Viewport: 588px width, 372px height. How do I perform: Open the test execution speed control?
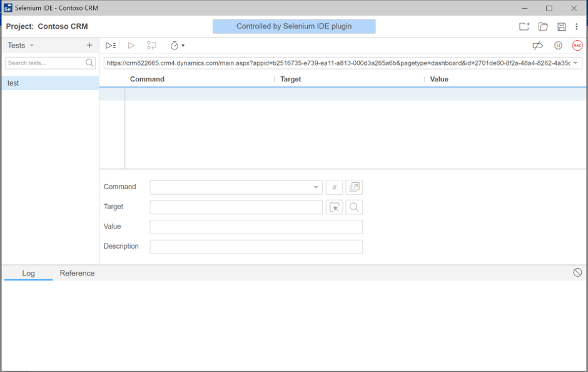pyautogui.click(x=178, y=46)
